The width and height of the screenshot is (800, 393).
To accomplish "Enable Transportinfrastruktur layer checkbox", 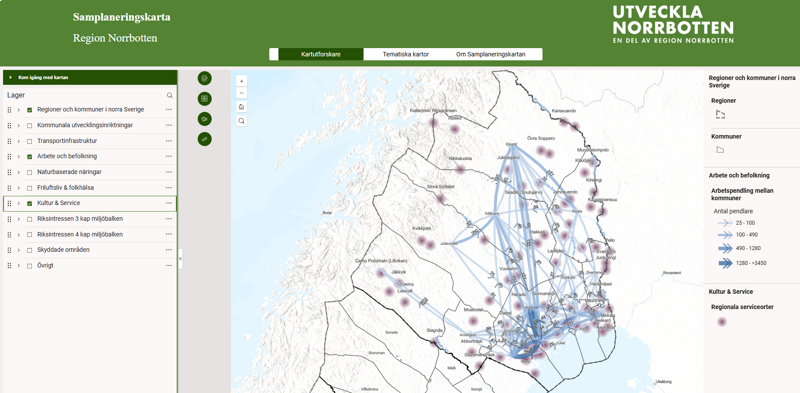I will pos(30,141).
